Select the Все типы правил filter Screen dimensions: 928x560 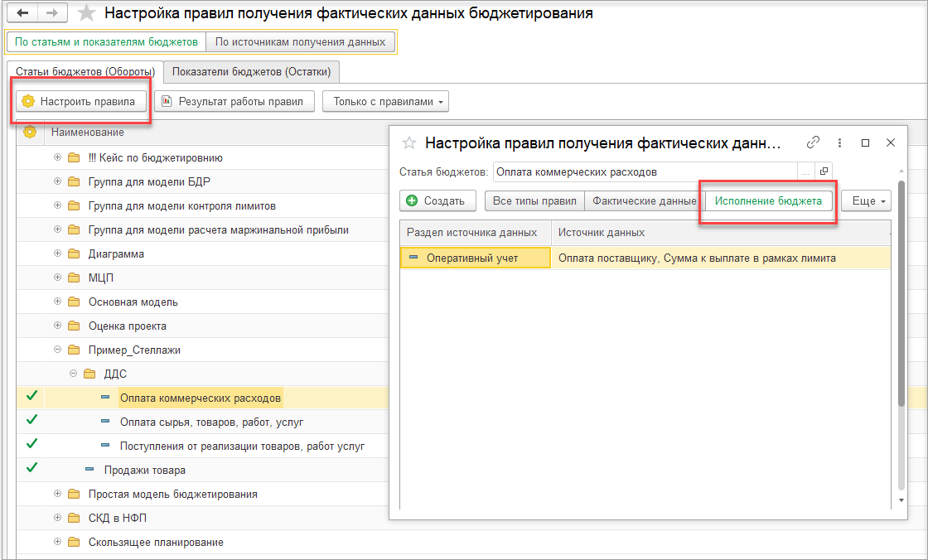tap(534, 200)
